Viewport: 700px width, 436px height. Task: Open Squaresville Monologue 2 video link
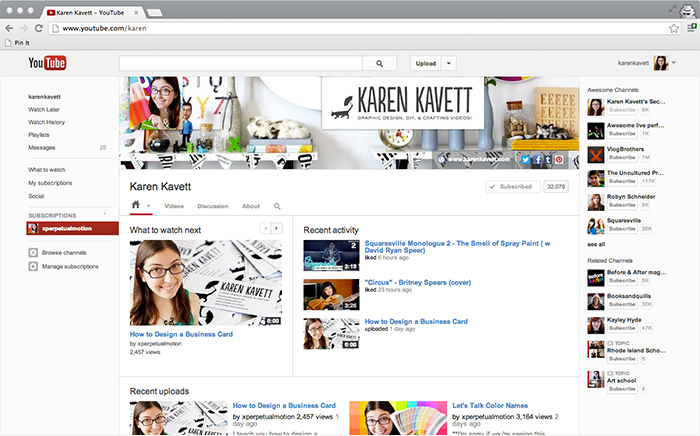tap(457, 247)
